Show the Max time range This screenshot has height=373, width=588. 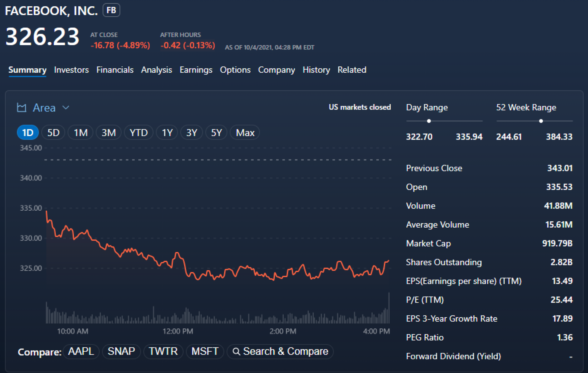click(245, 133)
